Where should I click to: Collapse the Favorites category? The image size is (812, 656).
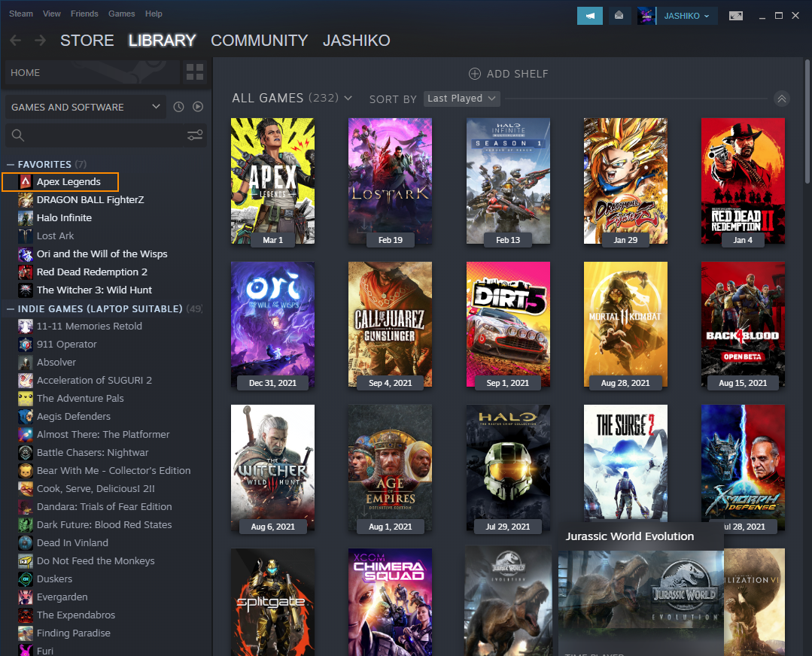coord(11,164)
